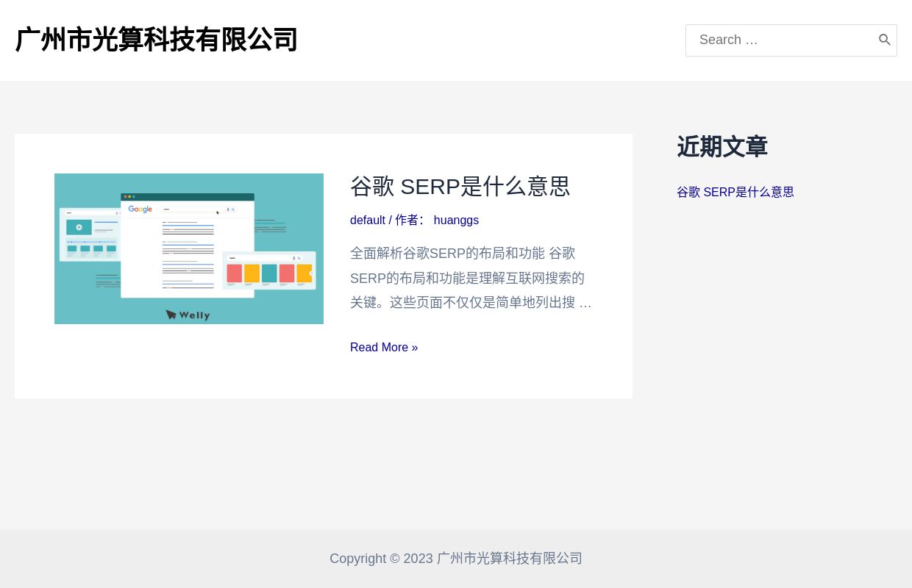Click the yellow product card in the thumbnail
The image size is (912, 588).
(x=252, y=273)
